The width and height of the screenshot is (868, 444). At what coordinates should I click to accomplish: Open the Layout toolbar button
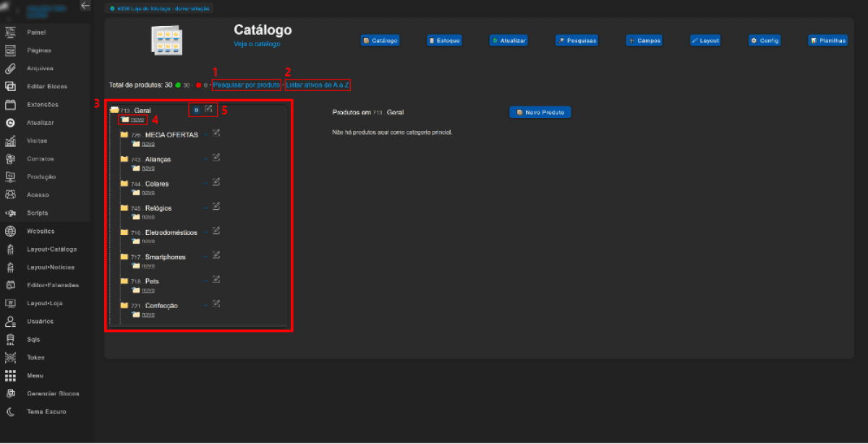click(705, 40)
